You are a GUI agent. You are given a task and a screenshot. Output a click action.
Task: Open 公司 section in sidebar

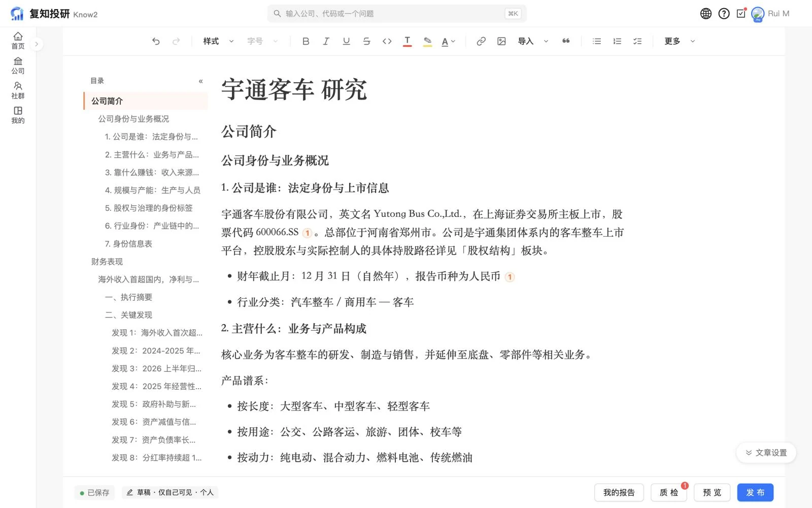tap(18, 66)
